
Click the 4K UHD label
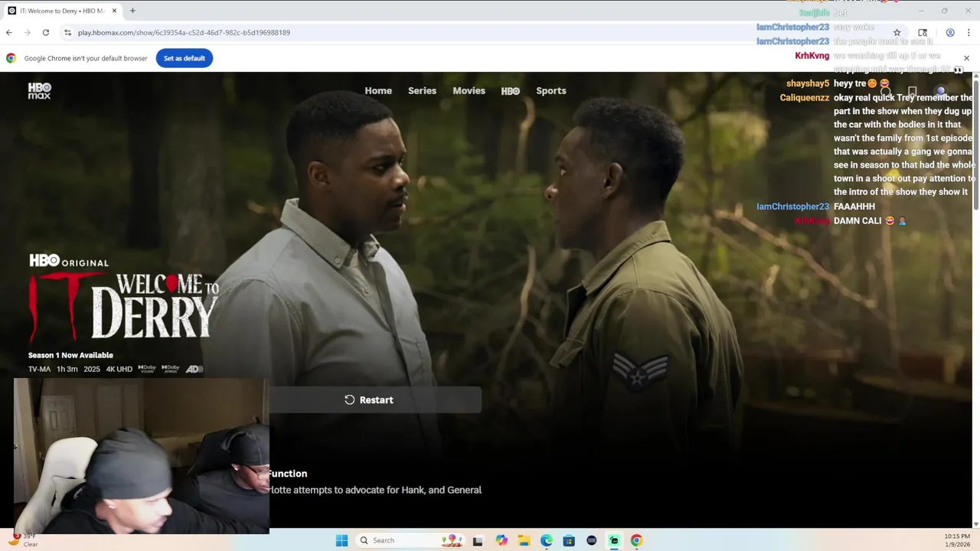(119, 369)
